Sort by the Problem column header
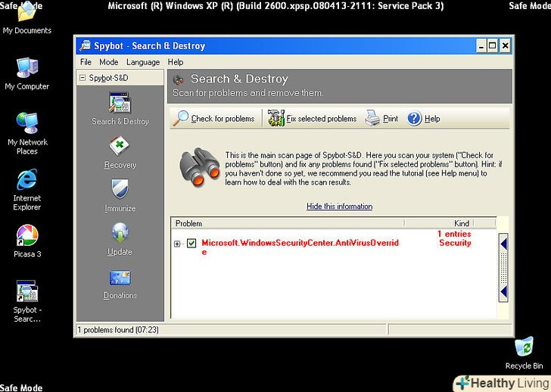The image size is (551, 392). (x=288, y=223)
